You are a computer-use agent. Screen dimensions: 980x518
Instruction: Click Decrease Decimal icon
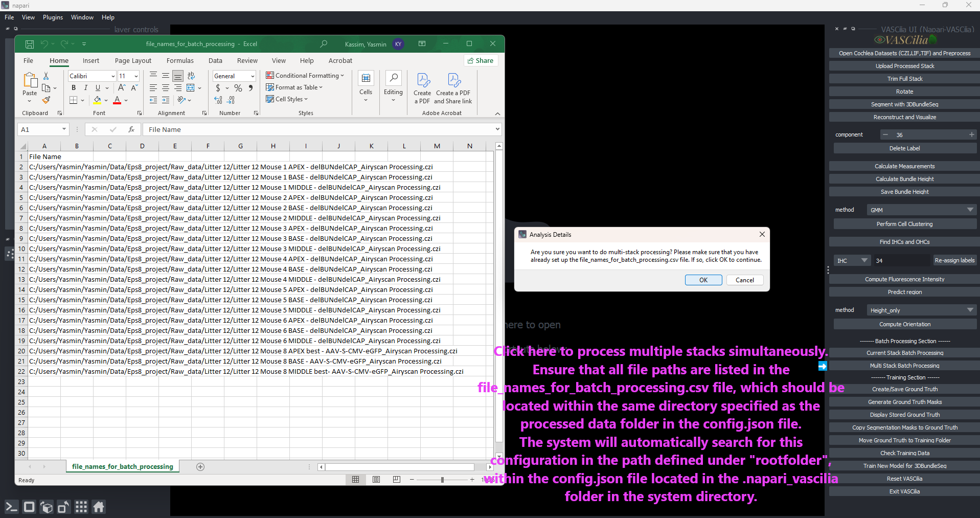(x=231, y=100)
